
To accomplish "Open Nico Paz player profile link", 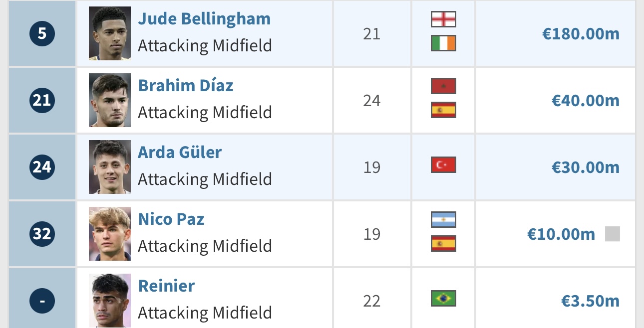I will tap(171, 219).
